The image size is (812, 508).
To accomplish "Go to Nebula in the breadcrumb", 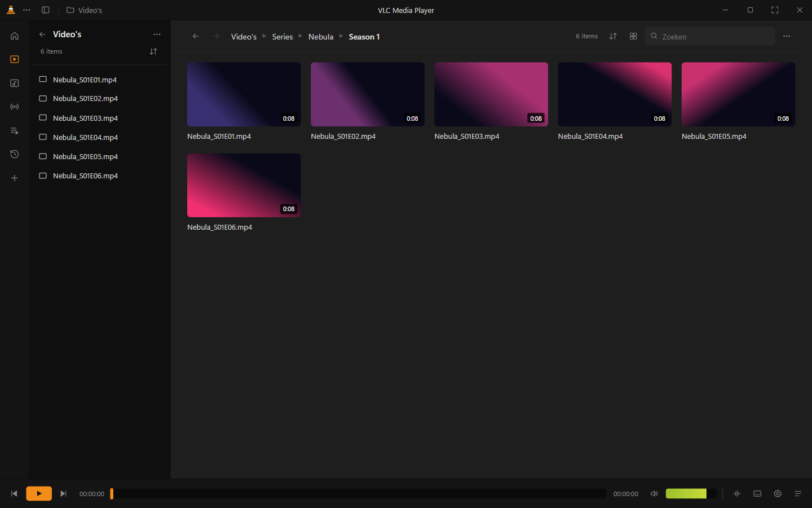I will point(321,37).
